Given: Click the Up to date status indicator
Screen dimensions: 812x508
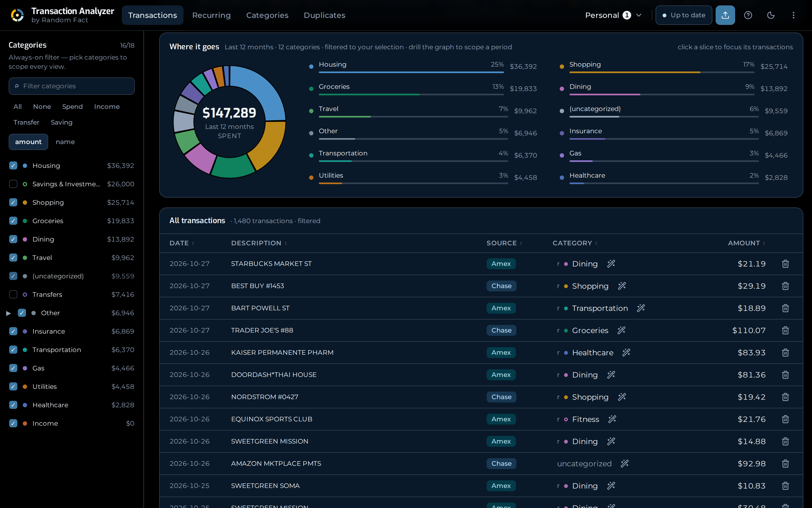Looking at the screenshot, I should coord(683,15).
